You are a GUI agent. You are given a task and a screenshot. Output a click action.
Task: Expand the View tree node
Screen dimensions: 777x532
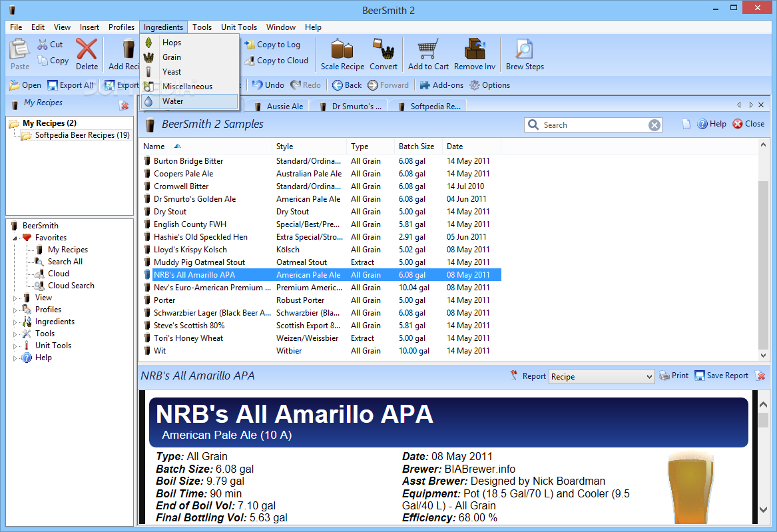pos(15,298)
